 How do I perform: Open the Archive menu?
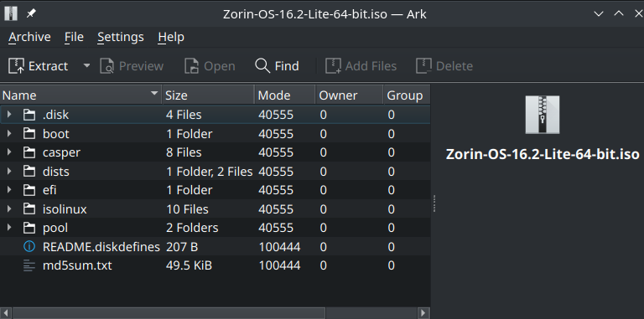[29, 38]
